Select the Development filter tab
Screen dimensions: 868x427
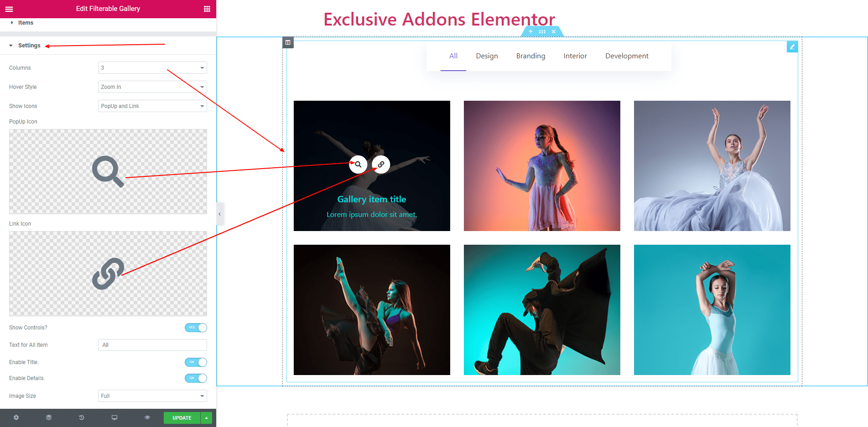pyautogui.click(x=627, y=56)
